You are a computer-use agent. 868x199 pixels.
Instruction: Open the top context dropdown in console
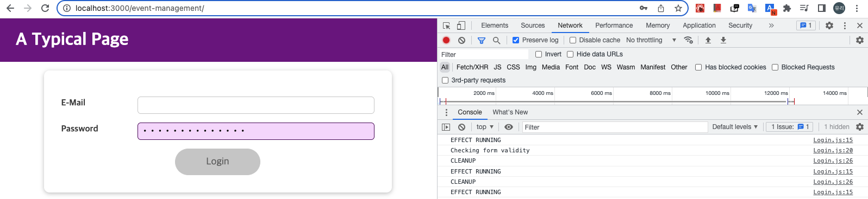485,127
